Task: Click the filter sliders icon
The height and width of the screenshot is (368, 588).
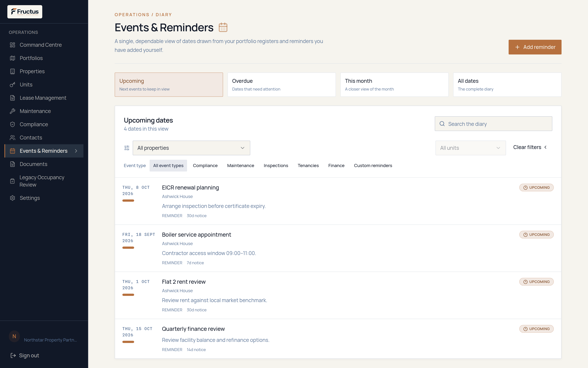Action: coord(127,148)
